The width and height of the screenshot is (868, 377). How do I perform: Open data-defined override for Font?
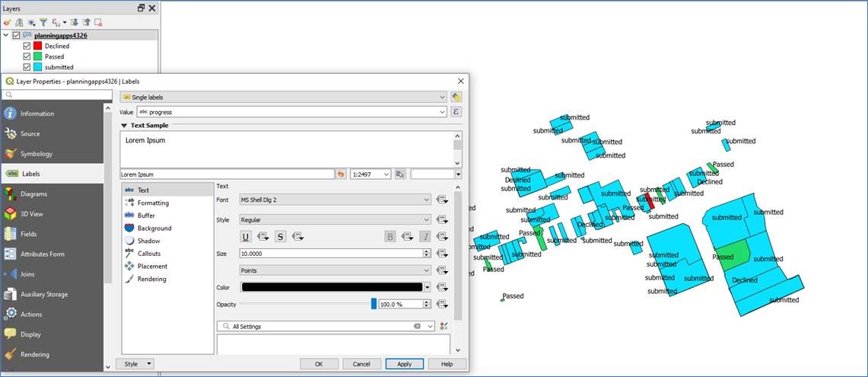point(442,200)
